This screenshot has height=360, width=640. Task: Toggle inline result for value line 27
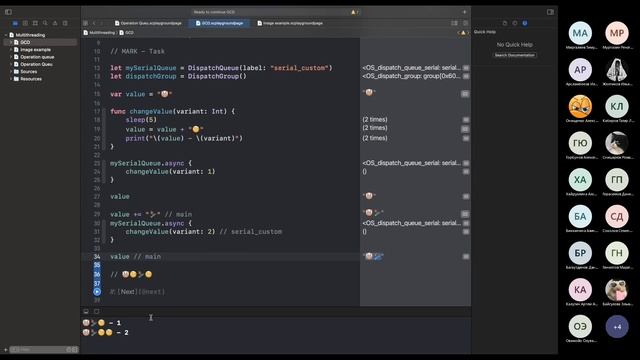point(466,196)
